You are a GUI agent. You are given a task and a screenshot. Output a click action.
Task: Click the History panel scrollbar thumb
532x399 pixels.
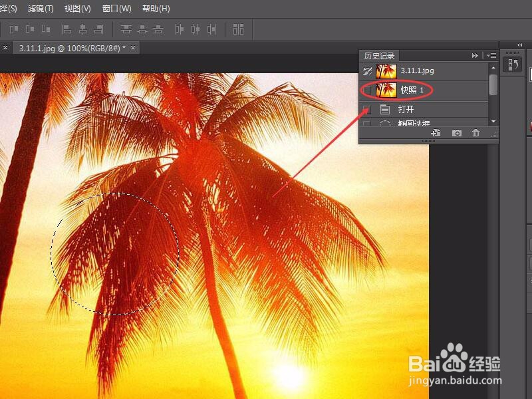[x=493, y=84]
